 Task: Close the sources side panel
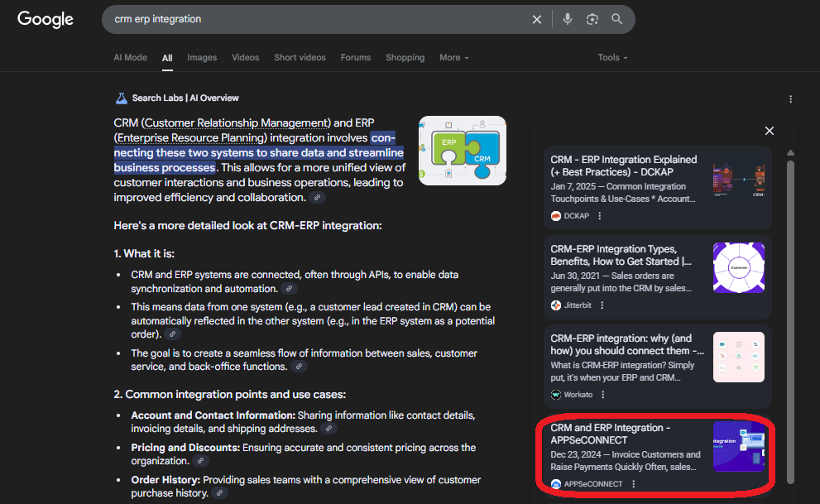click(770, 131)
